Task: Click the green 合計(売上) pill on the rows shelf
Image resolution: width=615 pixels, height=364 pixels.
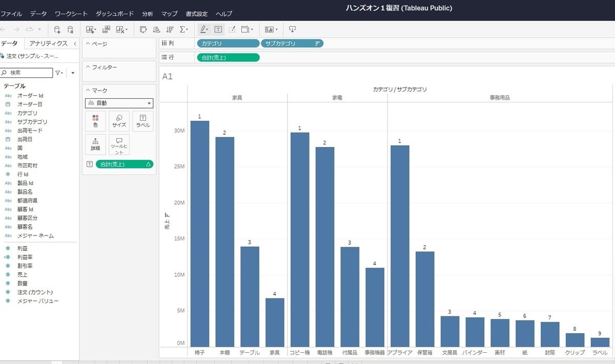Action: 228,58
